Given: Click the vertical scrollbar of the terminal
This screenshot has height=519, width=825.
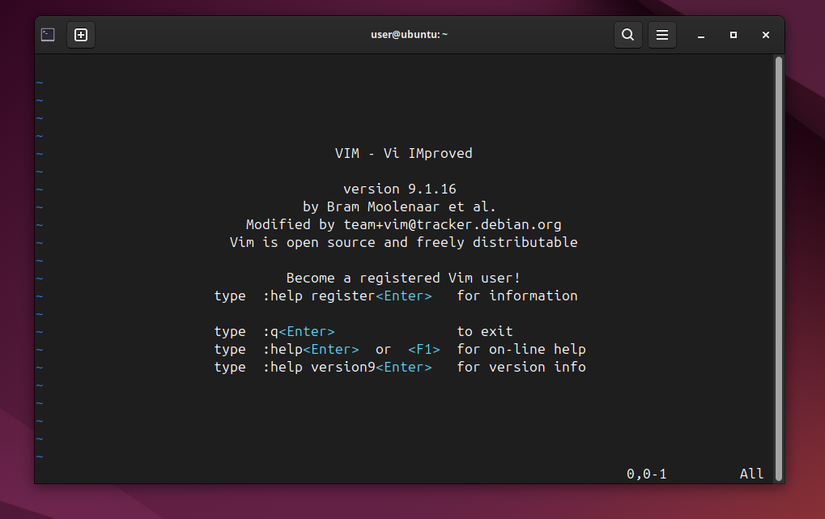Looking at the screenshot, I should (779, 268).
